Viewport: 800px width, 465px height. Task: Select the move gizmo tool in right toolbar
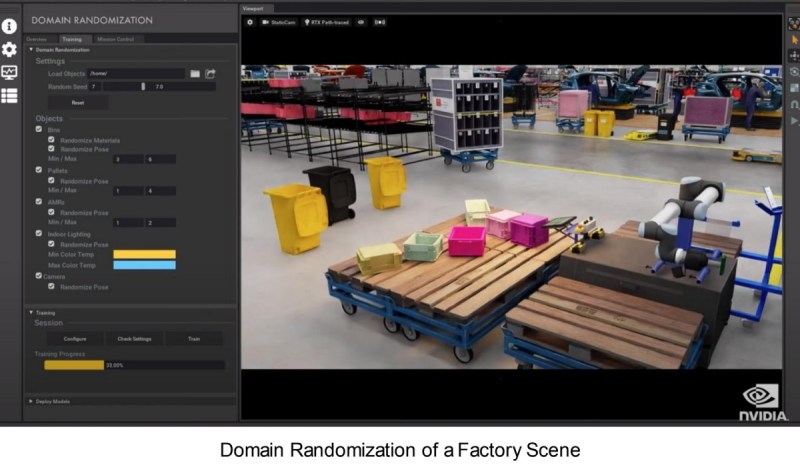point(794,56)
